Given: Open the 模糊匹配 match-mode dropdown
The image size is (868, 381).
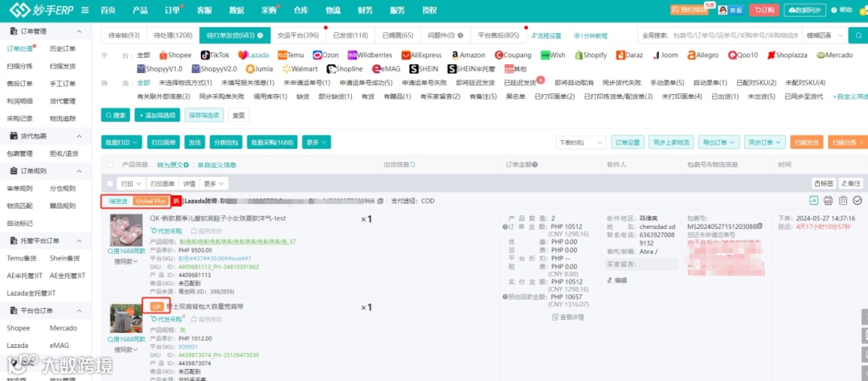Looking at the screenshot, I should tap(825, 35).
